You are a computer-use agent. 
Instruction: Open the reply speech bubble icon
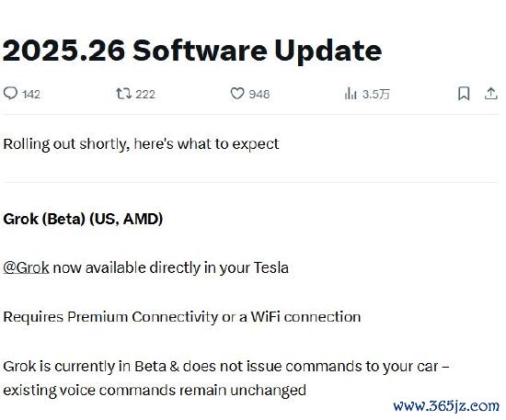[x=10, y=94]
